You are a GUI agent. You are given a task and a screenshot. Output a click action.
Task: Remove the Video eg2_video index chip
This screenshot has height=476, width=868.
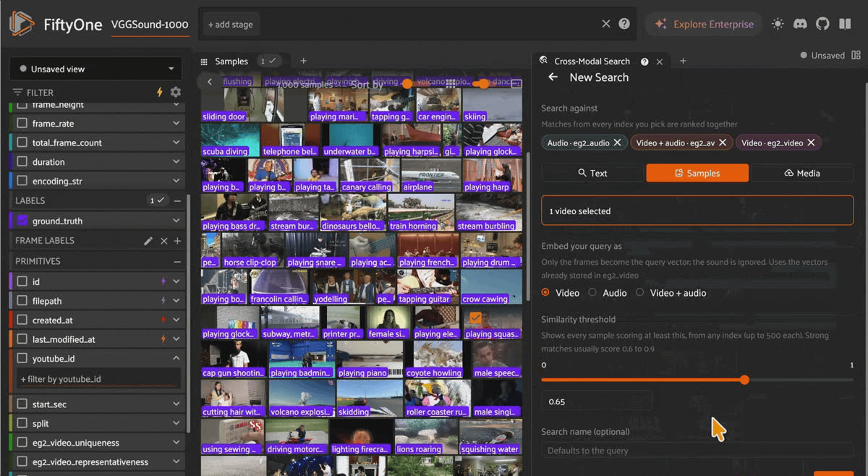point(811,143)
